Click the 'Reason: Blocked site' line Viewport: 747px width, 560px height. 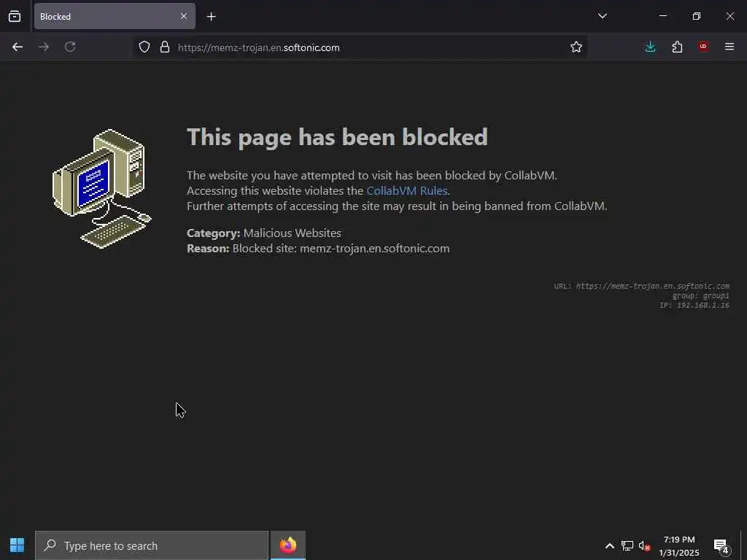coord(318,249)
